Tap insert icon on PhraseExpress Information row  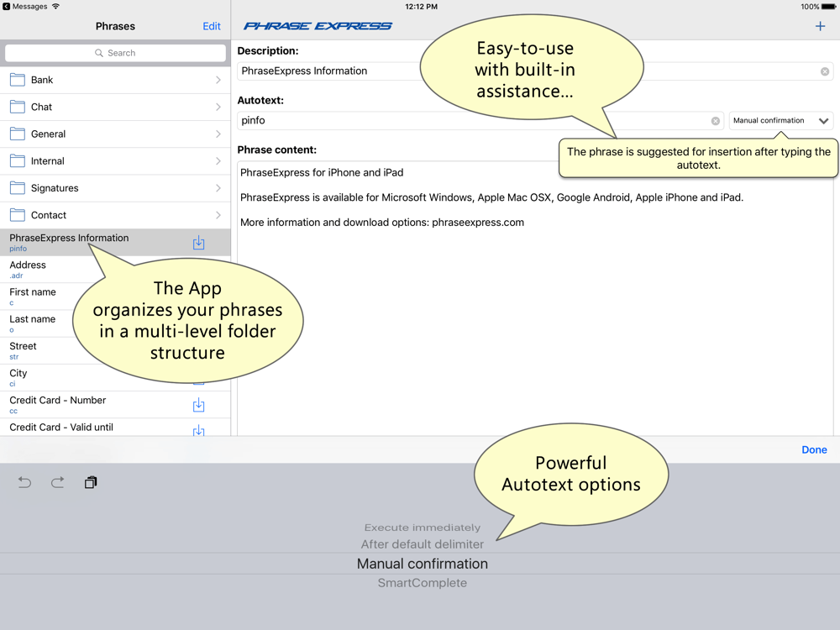pos(199,243)
